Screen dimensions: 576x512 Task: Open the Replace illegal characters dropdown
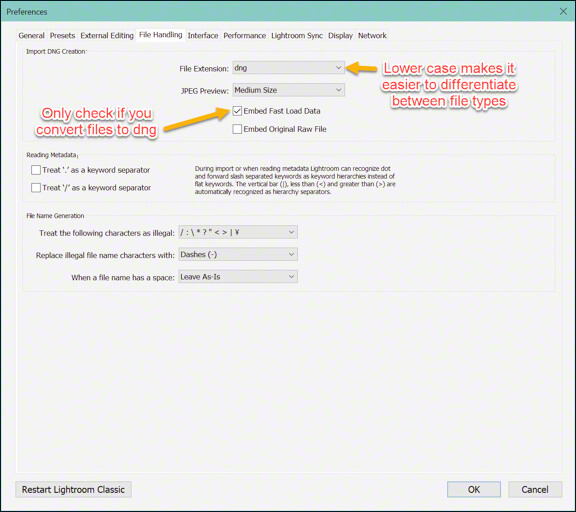238,255
